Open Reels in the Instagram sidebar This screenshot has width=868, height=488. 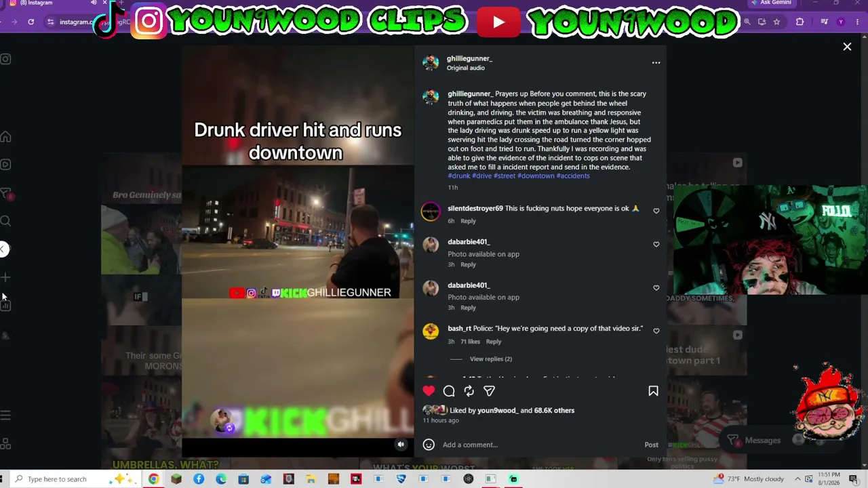click(x=5, y=165)
